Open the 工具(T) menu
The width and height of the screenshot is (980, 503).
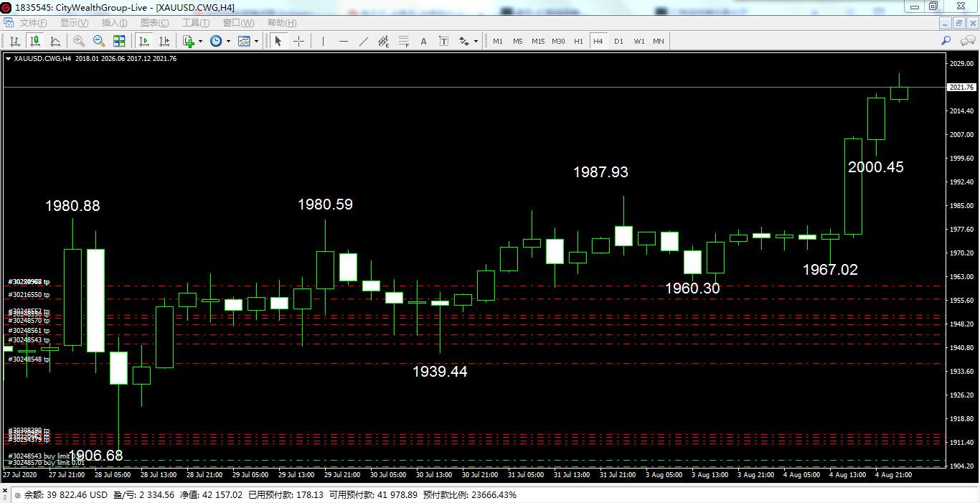pos(195,23)
